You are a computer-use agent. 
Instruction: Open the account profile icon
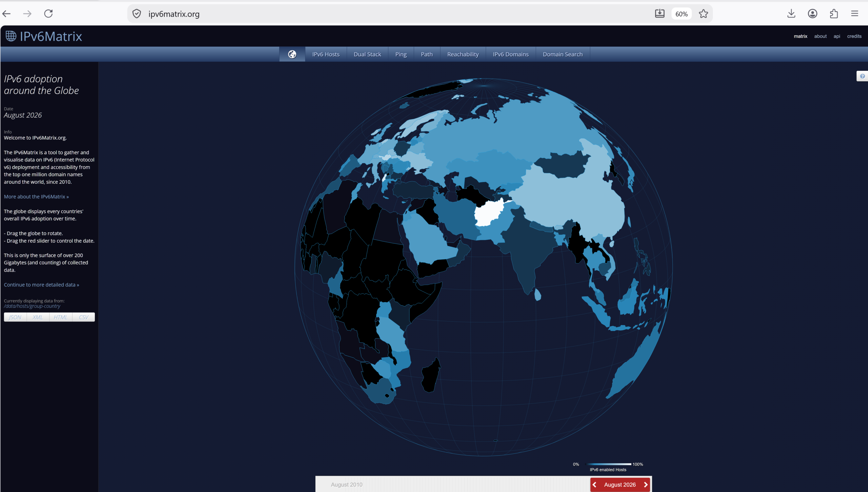(812, 14)
